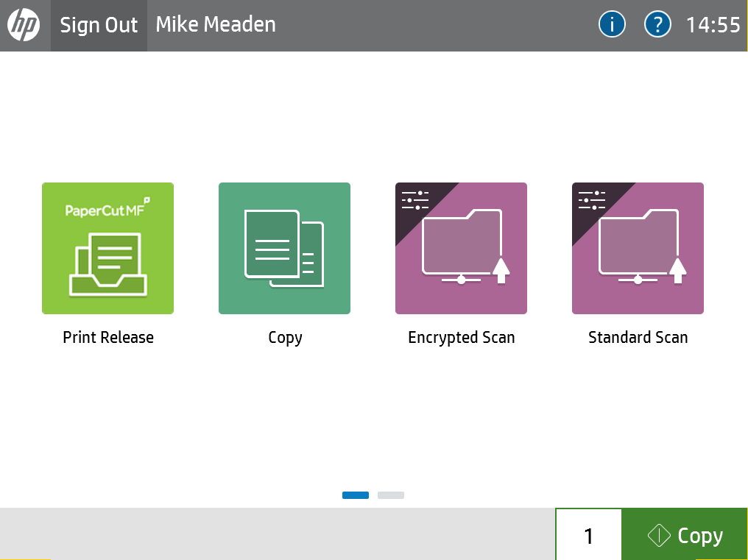Click the Print Release text label
The image size is (748, 560).
108,338
